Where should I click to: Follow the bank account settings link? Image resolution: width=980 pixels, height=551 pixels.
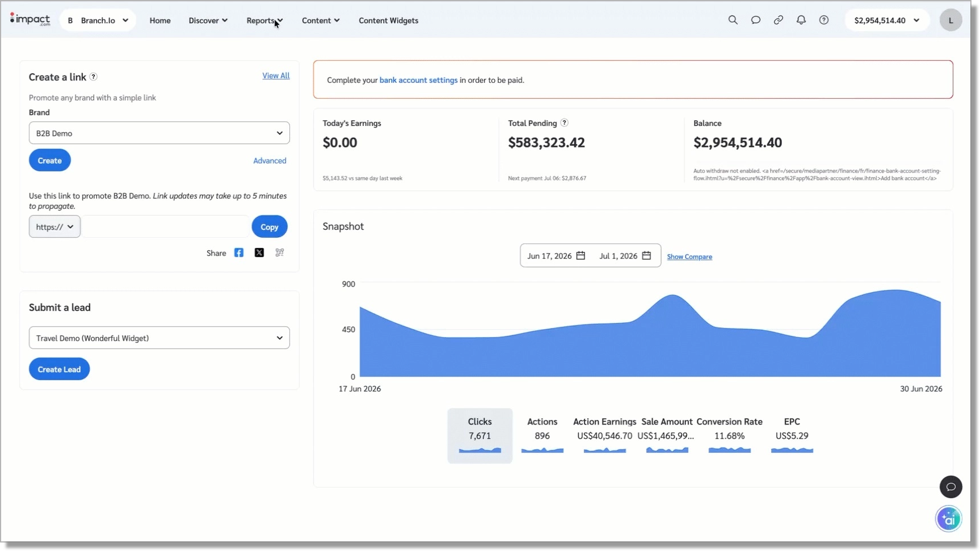418,80
